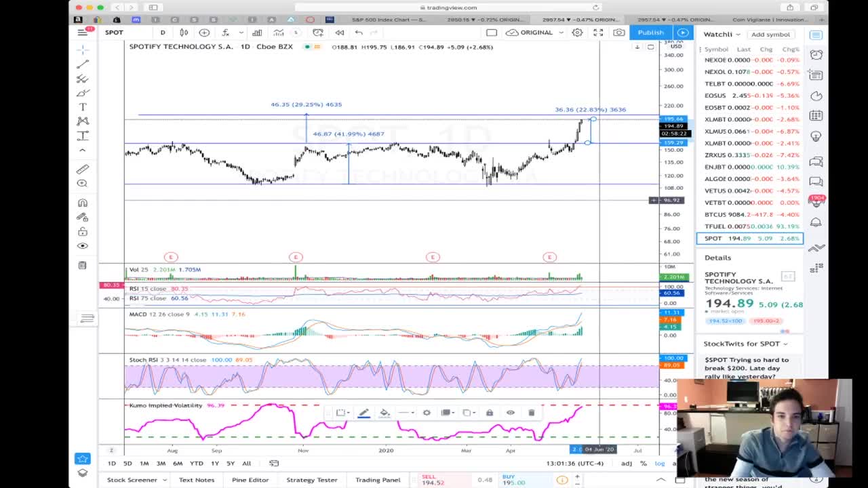
Task: Toggle the percent scale option
Action: [x=644, y=464]
